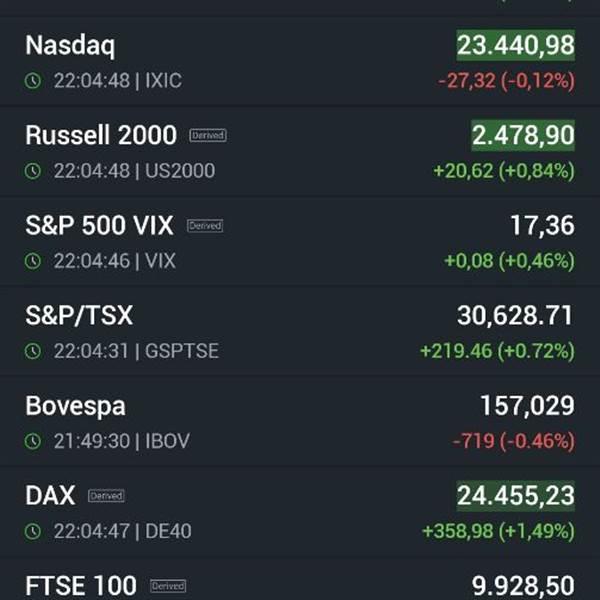The height and width of the screenshot is (600, 600).
Task: Tap the clock icon in the DAX row
Action: (x=33, y=531)
